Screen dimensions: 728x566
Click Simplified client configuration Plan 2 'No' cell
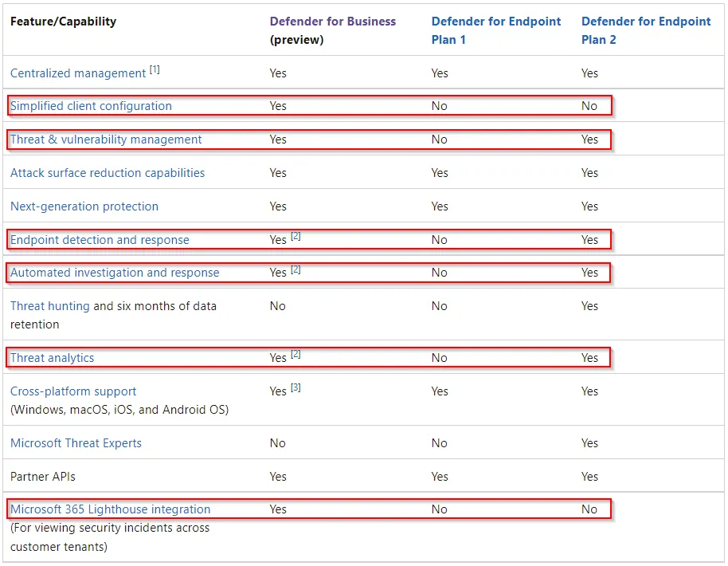[589, 106]
